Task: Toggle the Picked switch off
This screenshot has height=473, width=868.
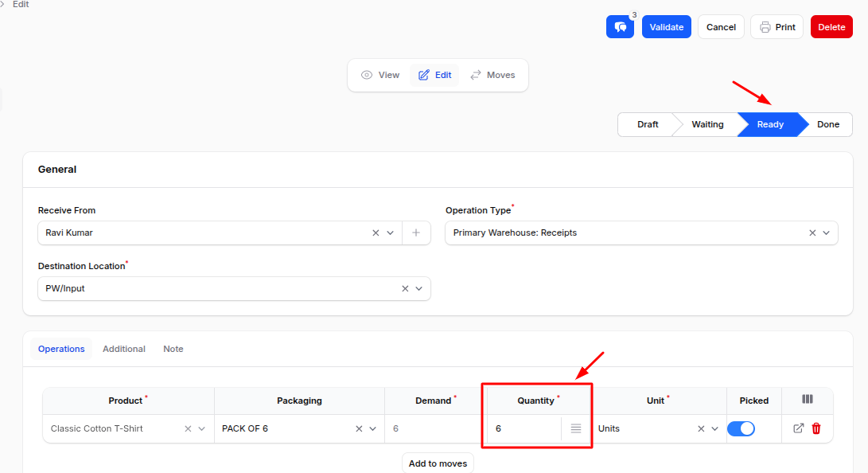Action: pyautogui.click(x=741, y=428)
